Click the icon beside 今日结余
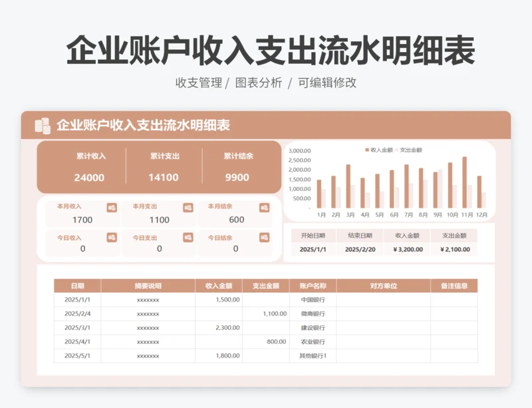Screen dimensions: 532x408 coord(264,237)
